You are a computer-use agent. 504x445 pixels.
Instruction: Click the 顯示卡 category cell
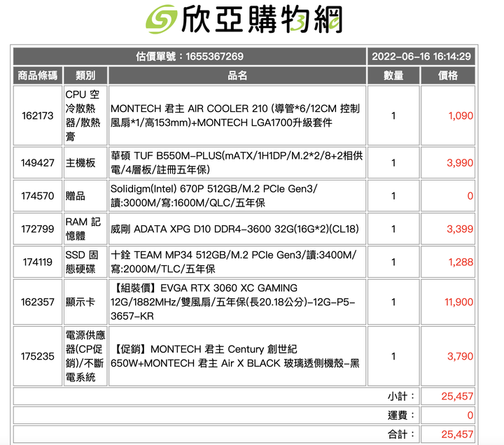[85, 302]
